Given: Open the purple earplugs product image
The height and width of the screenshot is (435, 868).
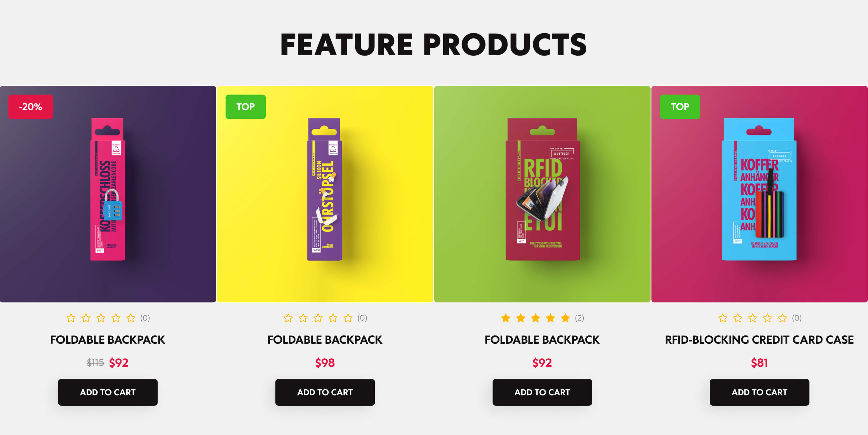Looking at the screenshot, I should (x=325, y=194).
